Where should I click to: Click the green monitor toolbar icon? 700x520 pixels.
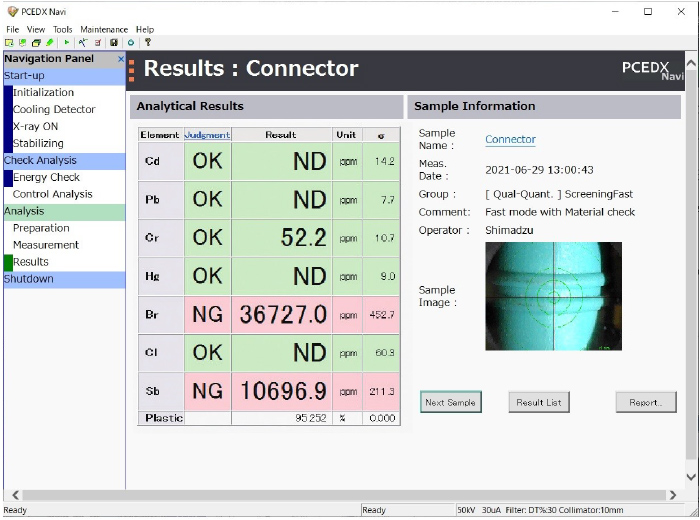point(22,42)
